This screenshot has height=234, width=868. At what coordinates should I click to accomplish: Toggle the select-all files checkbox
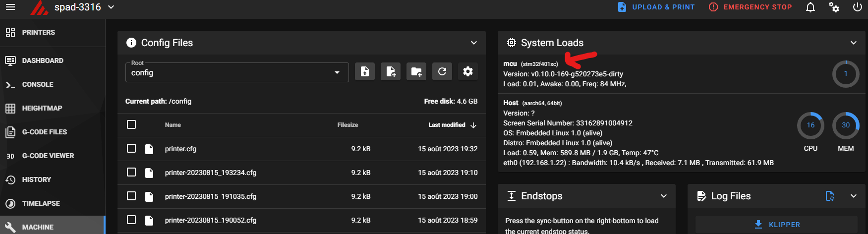click(131, 124)
